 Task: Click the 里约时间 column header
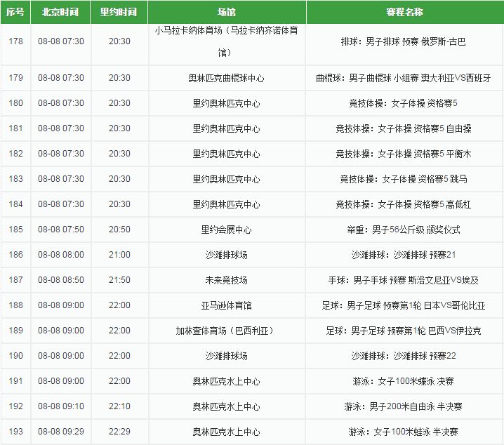pos(119,12)
